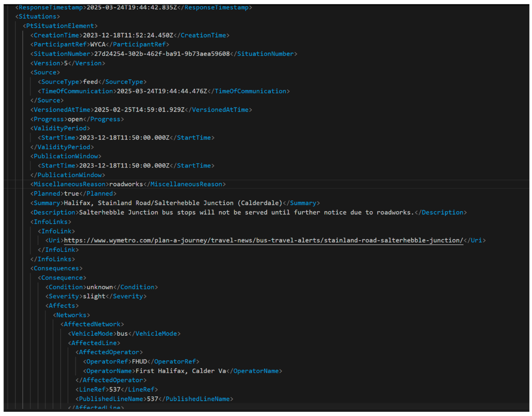
Task: Click the PtSituationElement opening tag
Action: pyautogui.click(x=60, y=26)
